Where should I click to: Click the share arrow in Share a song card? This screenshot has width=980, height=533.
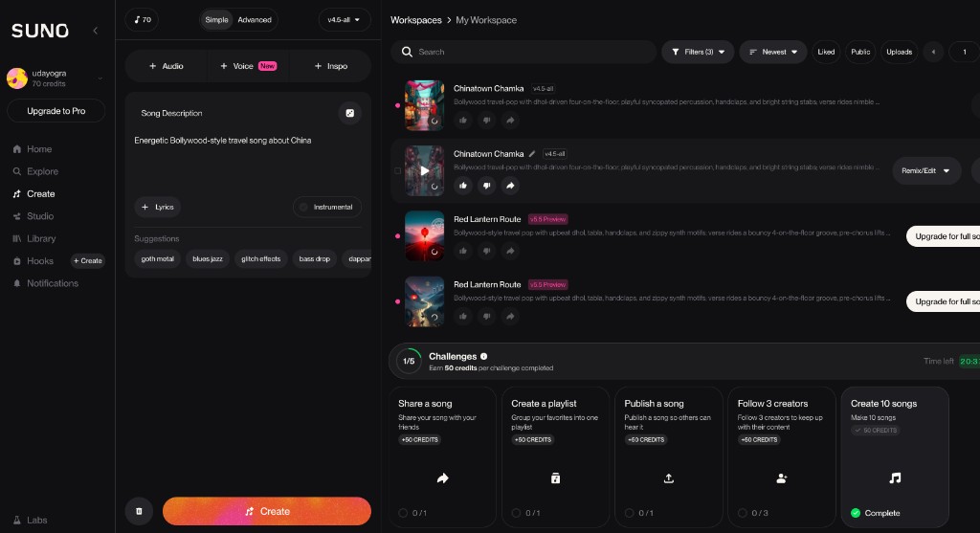(442, 478)
